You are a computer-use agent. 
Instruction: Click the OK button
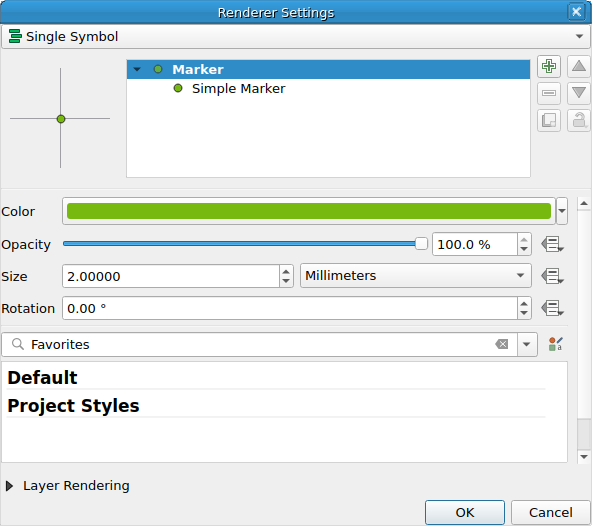point(465,512)
